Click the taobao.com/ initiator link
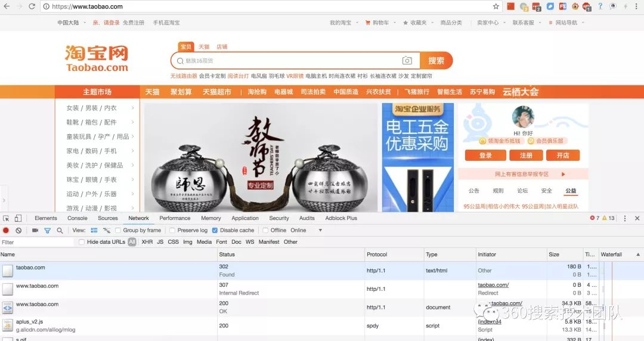 point(493,285)
